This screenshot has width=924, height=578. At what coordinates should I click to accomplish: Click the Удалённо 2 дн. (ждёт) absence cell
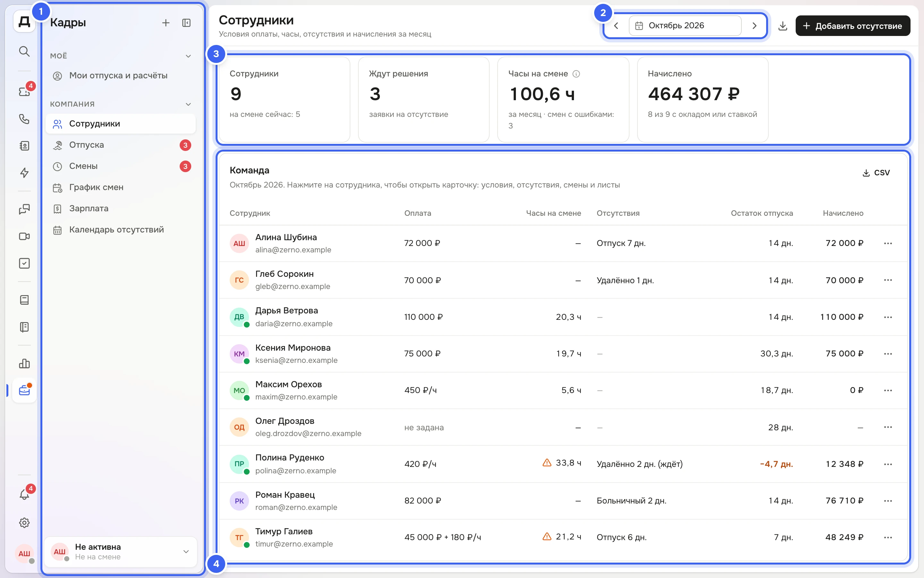tap(639, 464)
